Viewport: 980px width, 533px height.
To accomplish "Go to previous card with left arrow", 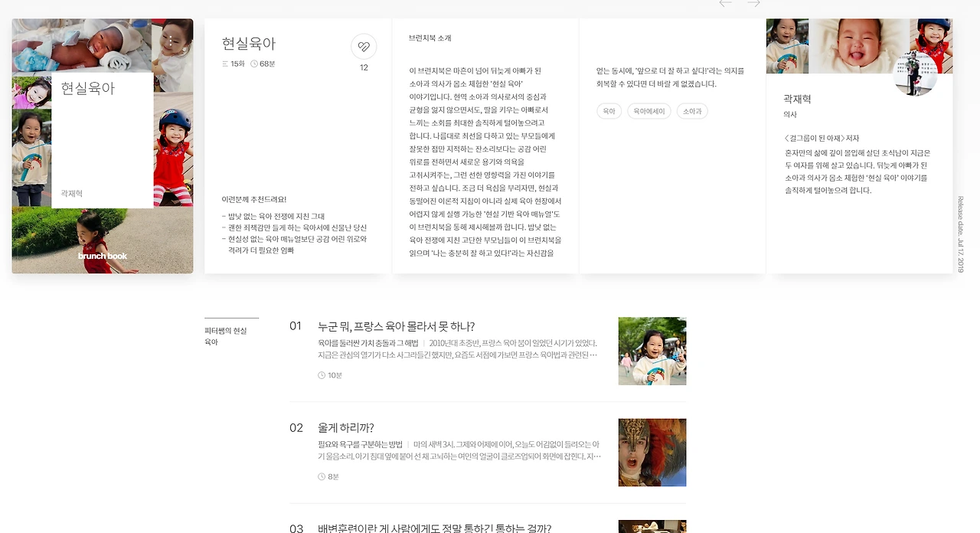I will click(726, 4).
